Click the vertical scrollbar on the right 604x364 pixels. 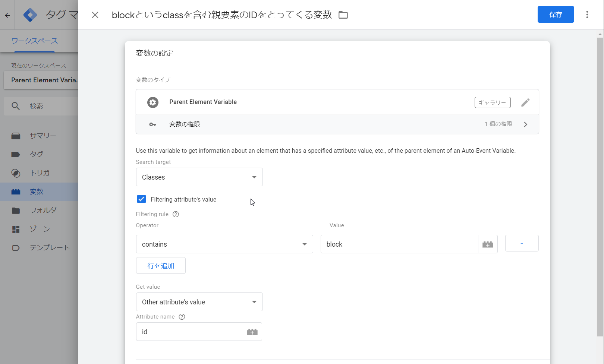tap(600, 186)
